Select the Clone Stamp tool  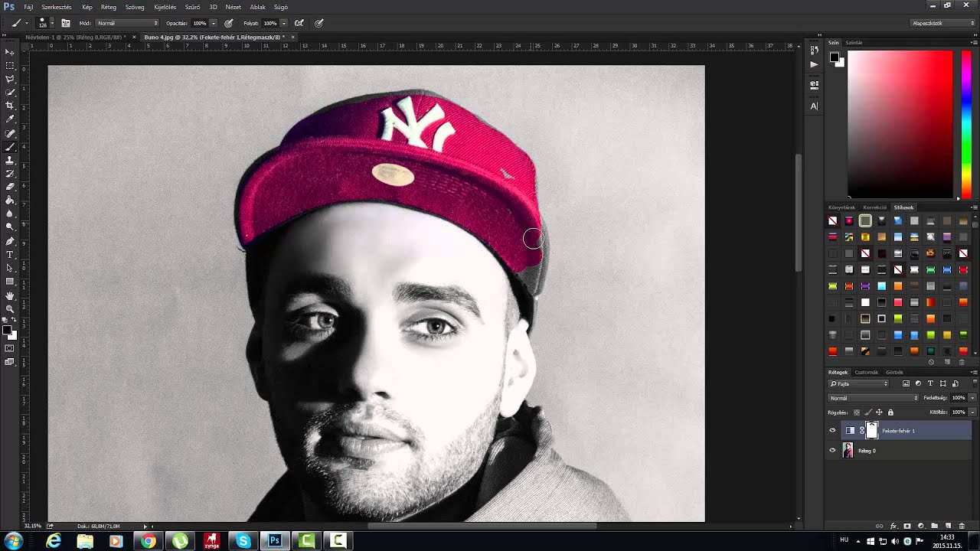10,160
